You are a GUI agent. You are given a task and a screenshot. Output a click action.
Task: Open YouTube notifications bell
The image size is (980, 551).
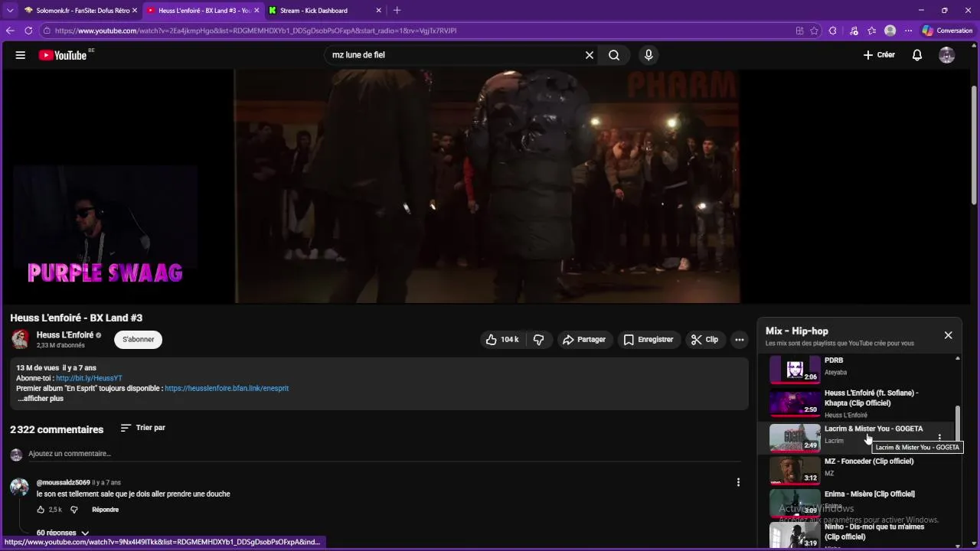[x=916, y=55]
